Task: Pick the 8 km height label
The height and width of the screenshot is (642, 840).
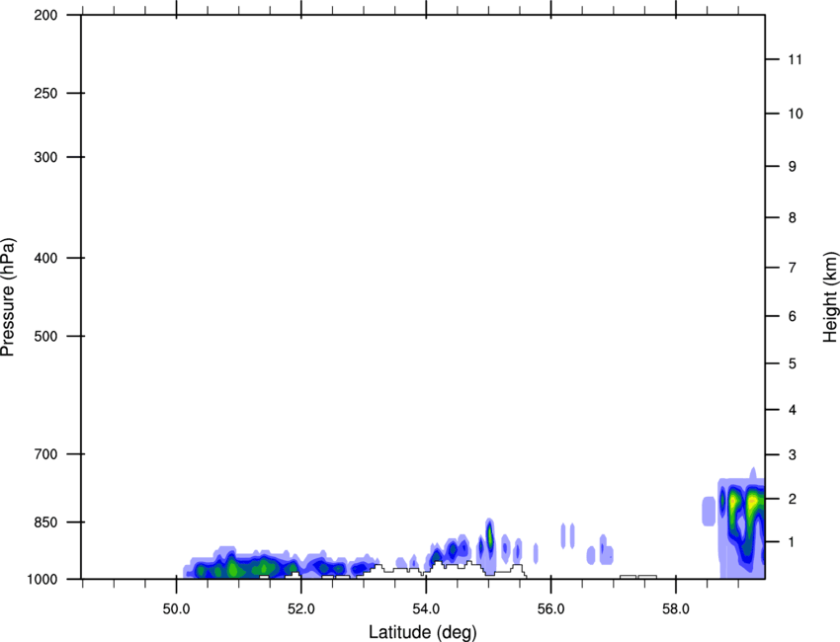Action: (793, 217)
